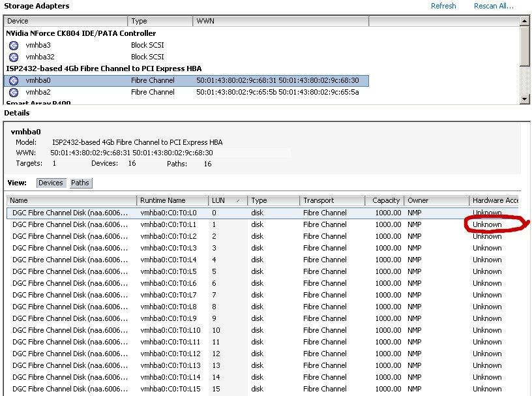Select disk row vmhba0:C0:T0:L11
The image size is (532, 396).
[263, 342]
